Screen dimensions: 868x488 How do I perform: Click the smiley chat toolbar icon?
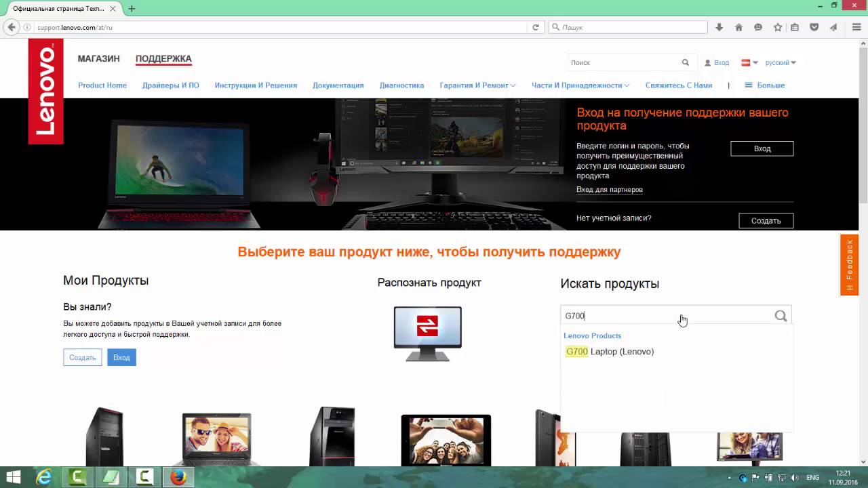(758, 27)
